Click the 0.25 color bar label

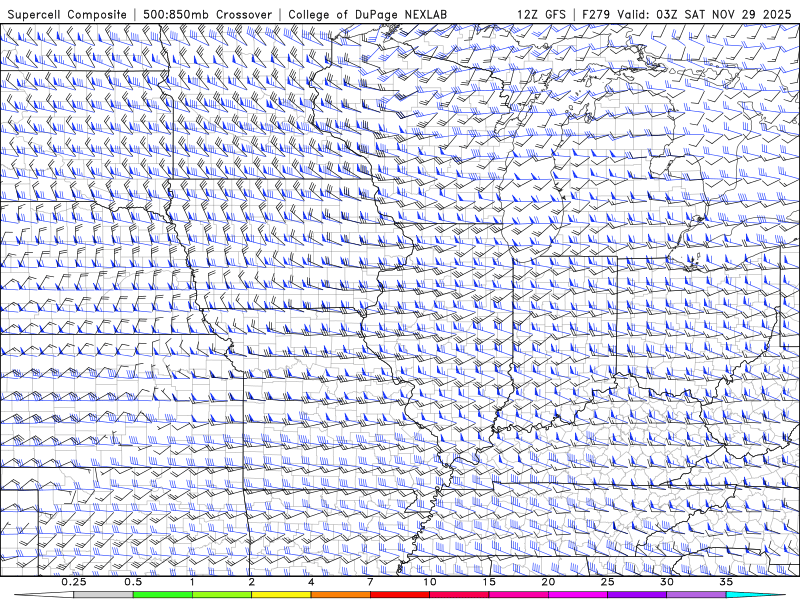(74, 582)
